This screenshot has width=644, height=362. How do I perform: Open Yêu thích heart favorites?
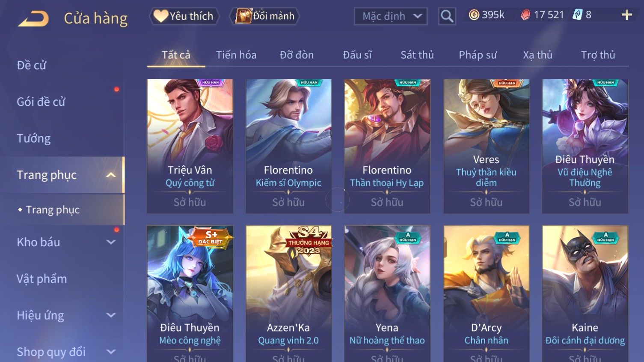[184, 16]
